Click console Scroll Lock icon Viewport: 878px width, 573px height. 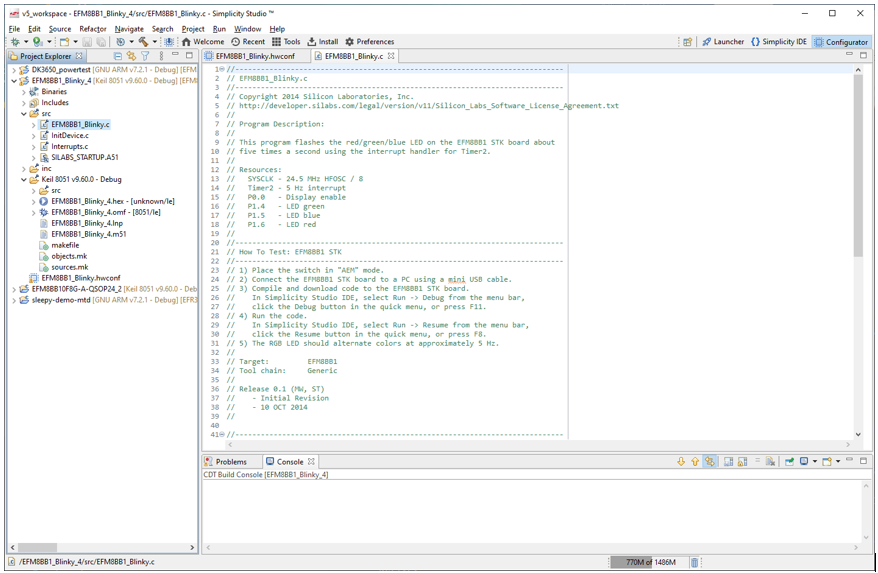(x=742, y=462)
